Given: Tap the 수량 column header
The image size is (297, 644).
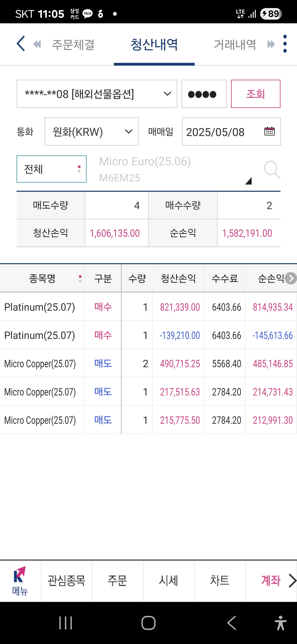Looking at the screenshot, I should tap(137, 278).
